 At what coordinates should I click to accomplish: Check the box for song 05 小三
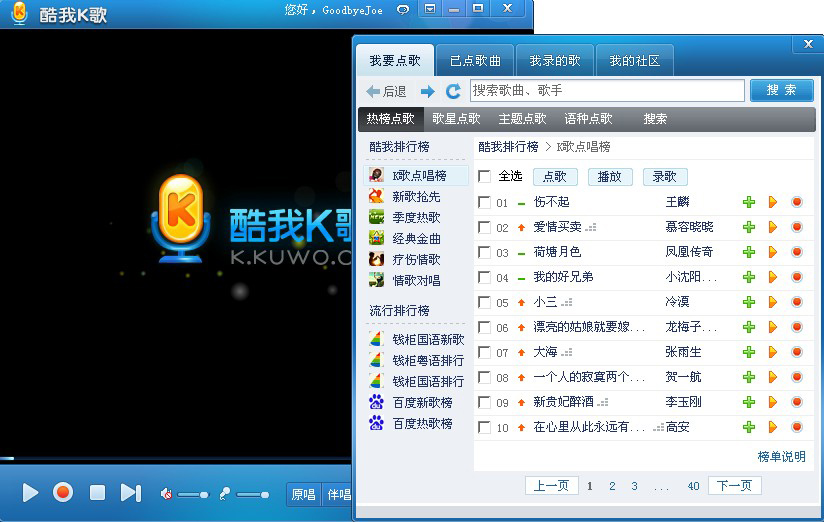coord(484,302)
